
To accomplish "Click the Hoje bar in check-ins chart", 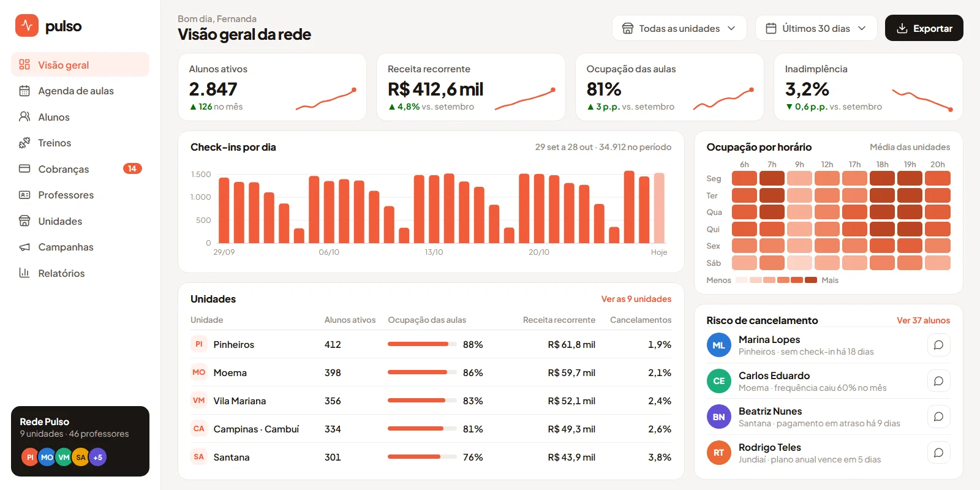I will 659,208.
